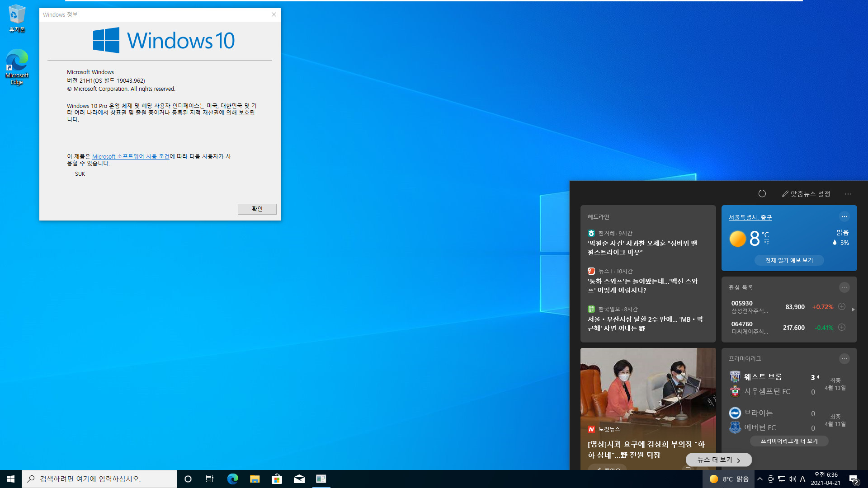This screenshot has height=488, width=868.
Task: Click the 뉴스1 source icon
Action: tap(591, 271)
